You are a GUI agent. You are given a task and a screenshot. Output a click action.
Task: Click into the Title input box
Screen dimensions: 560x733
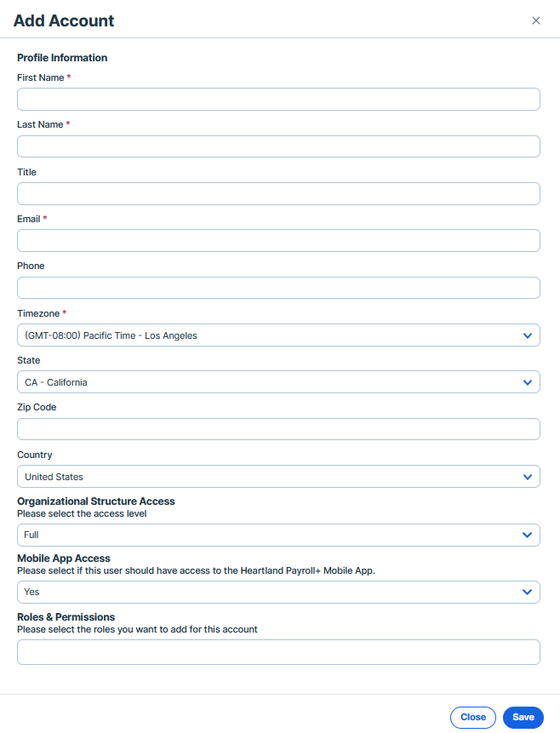[278, 193]
